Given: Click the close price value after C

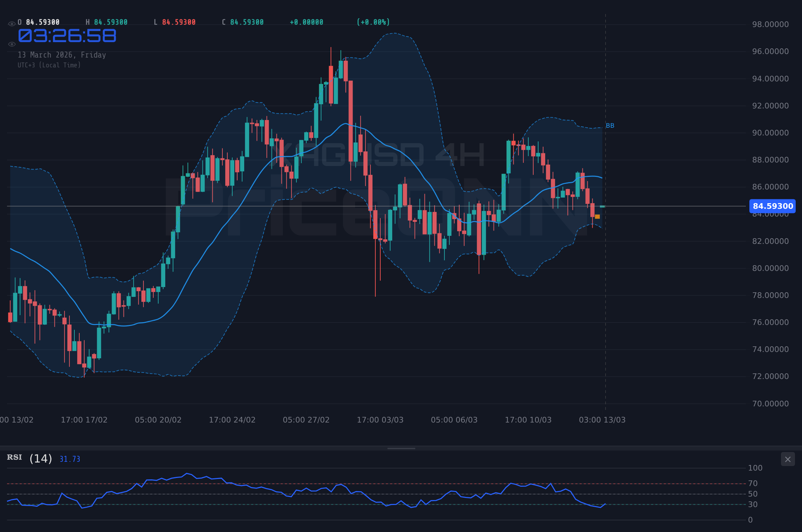Looking at the screenshot, I should [x=247, y=22].
